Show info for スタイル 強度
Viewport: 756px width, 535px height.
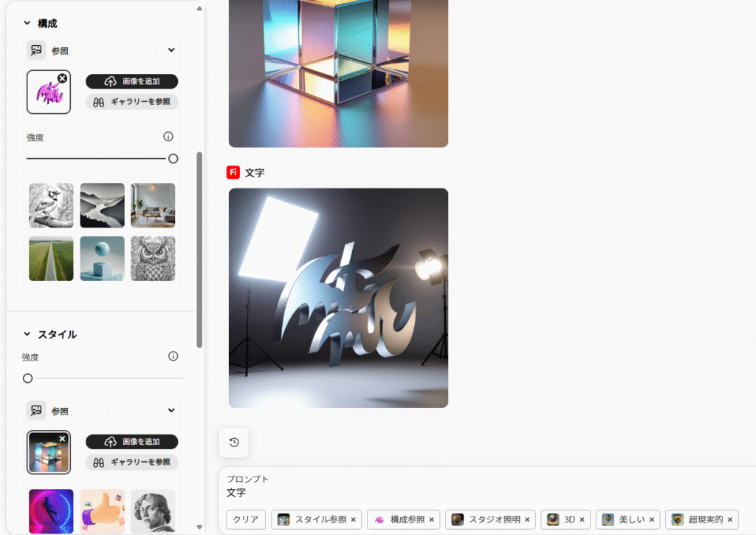coord(173,356)
